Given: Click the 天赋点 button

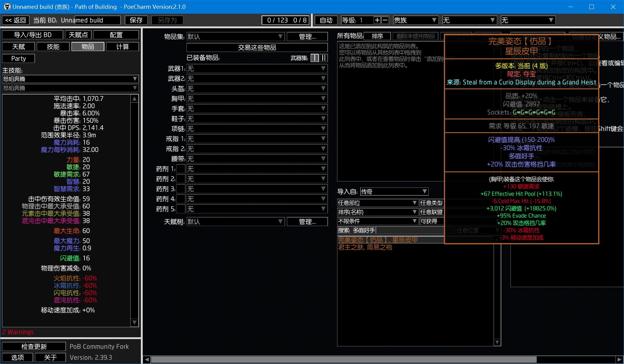Looking at the screenshot, I should [78, 35].
